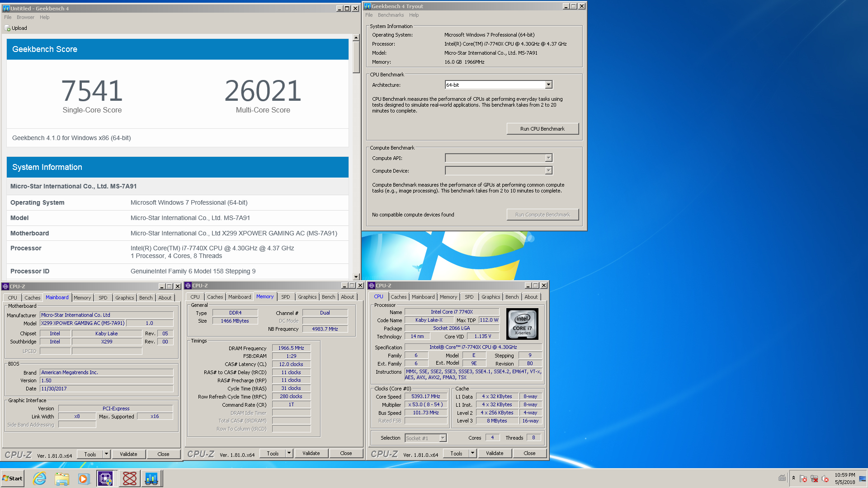
Task: Click the Action Center flag tray icon
Action: pos(803,479)
